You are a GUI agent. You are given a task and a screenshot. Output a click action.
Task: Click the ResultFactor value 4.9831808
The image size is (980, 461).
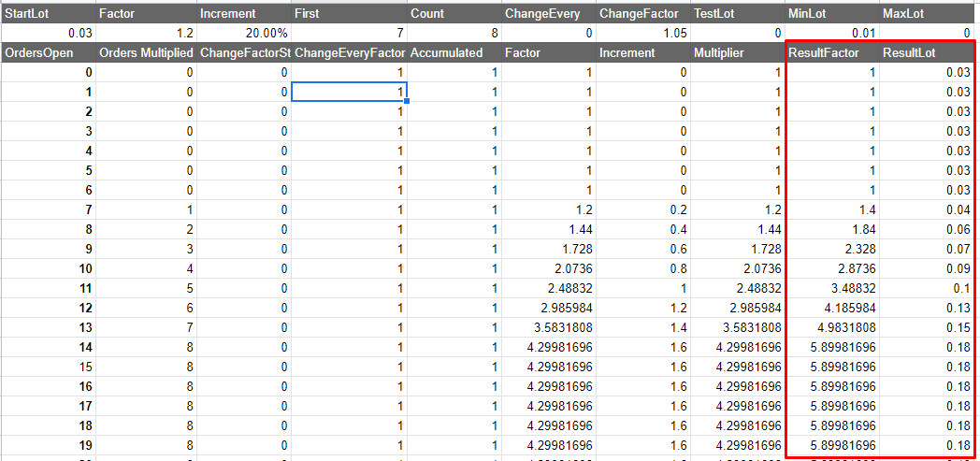pos(832,328)
